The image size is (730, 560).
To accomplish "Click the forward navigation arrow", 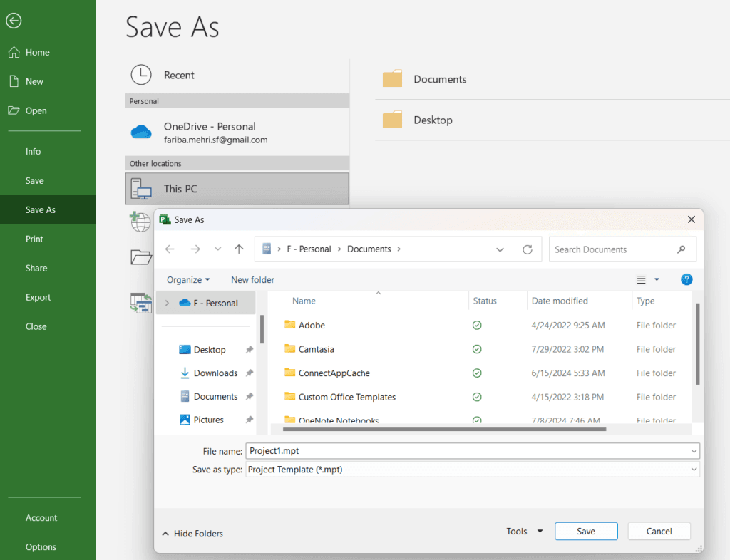I will (195, 249).
